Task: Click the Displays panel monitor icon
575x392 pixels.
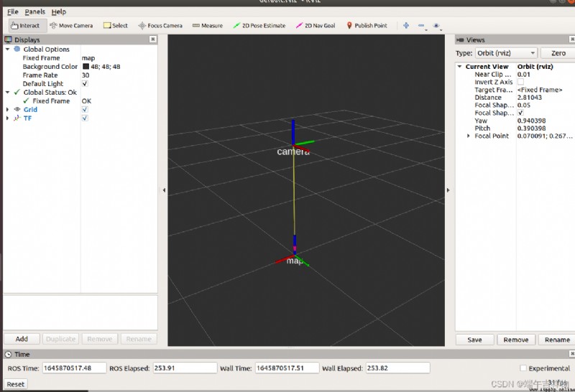Action: (x=8, y=39)
